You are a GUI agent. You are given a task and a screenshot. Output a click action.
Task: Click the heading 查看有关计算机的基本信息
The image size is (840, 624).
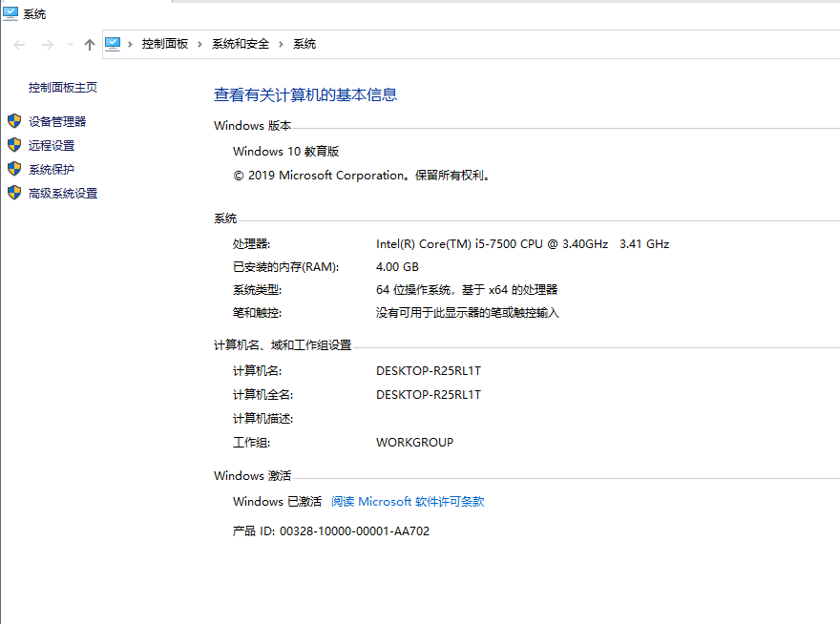305,94
